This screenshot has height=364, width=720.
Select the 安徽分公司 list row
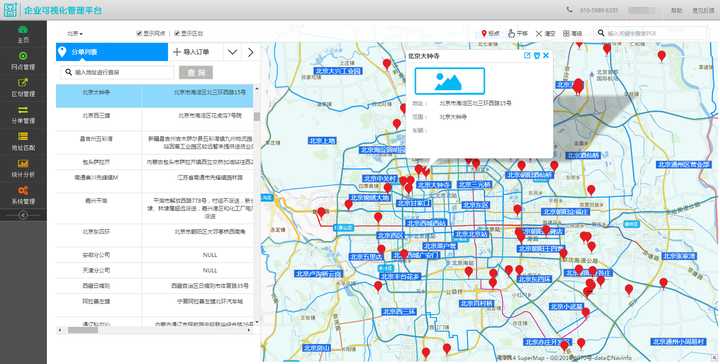tap(154, 255)
